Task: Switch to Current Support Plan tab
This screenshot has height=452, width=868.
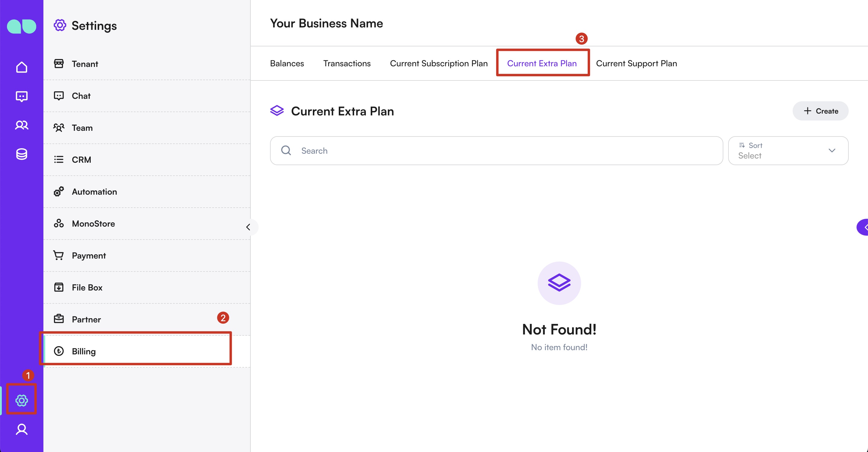Action: [x=636, y=63]
